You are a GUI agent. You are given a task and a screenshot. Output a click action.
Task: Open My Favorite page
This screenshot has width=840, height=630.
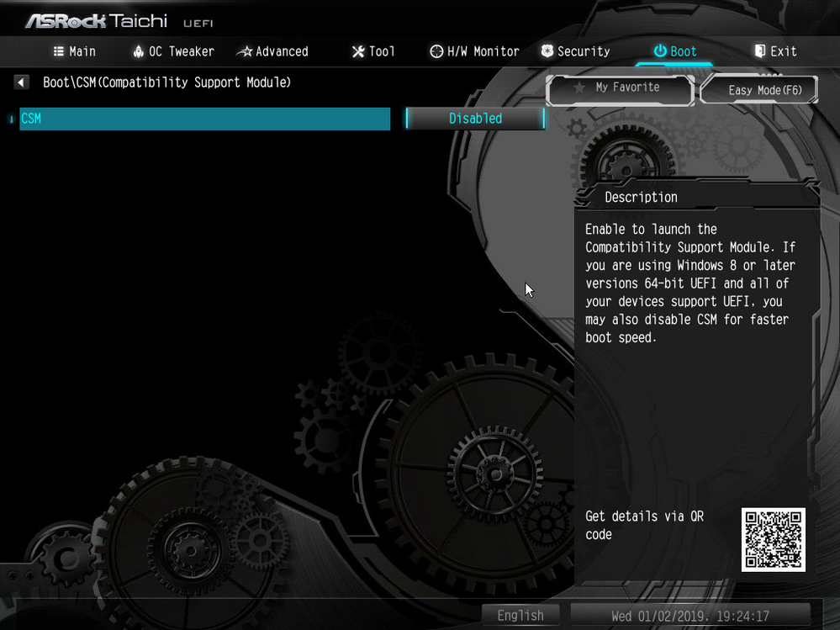(x=621, y=89)
